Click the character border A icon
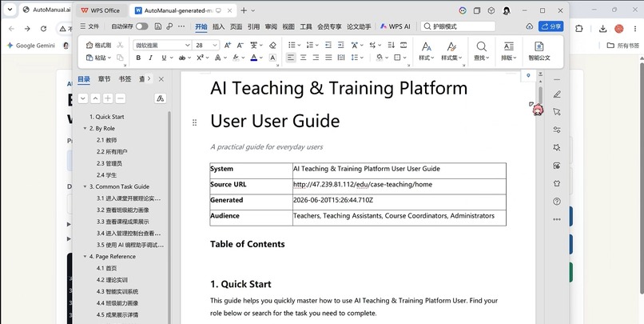 point(272,58)
